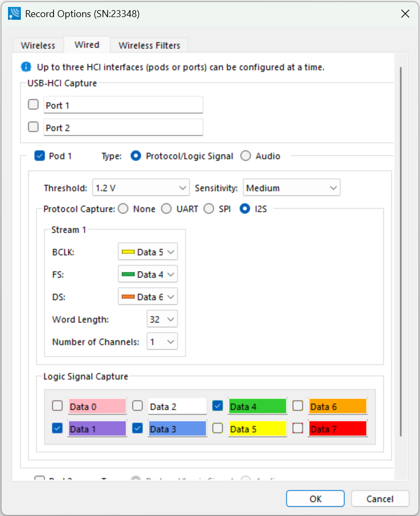Image resolution: width=420 pixels, height=516 pixels.
Task: Open the Wireless Filters tab
Action: point(149,45)
